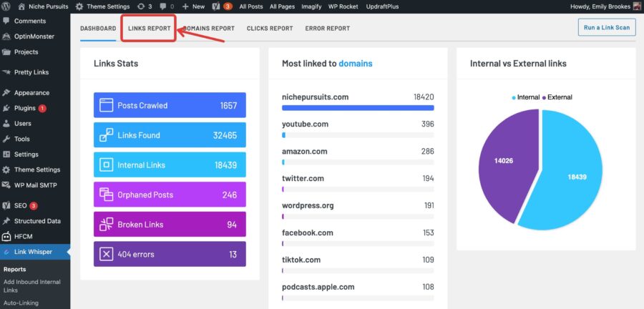This screenshot has height=309, width=644.
Task: Click nichepursuits.com domain row
Action: (x=358, y=102)
